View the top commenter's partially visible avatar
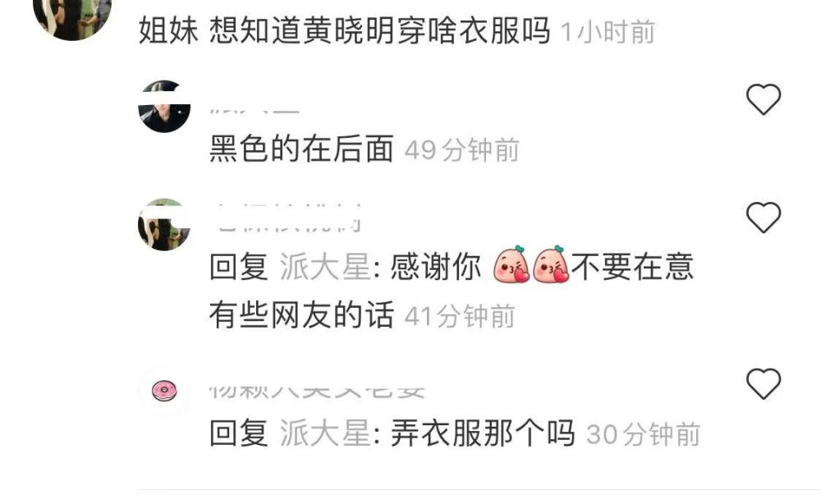 72,16
